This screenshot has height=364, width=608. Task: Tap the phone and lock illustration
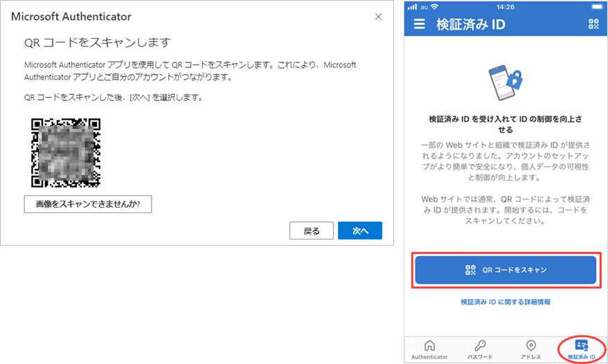[x=505, y=82]
